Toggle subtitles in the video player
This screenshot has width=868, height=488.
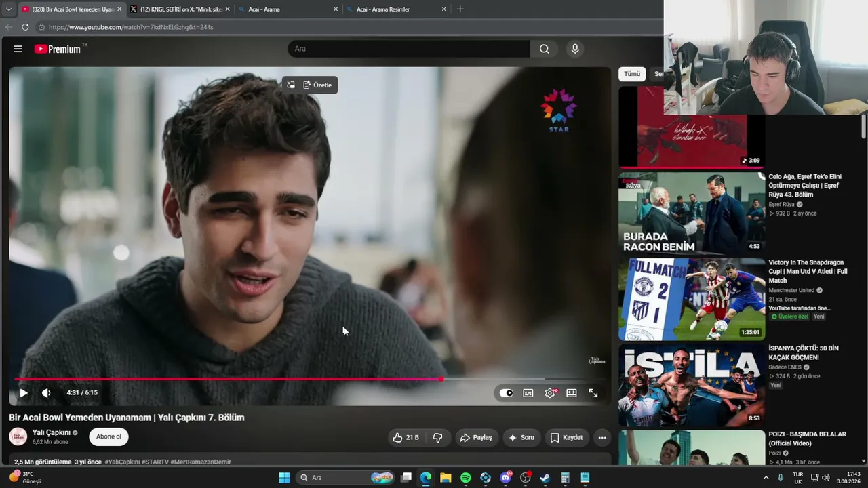[x=528, y=393]
